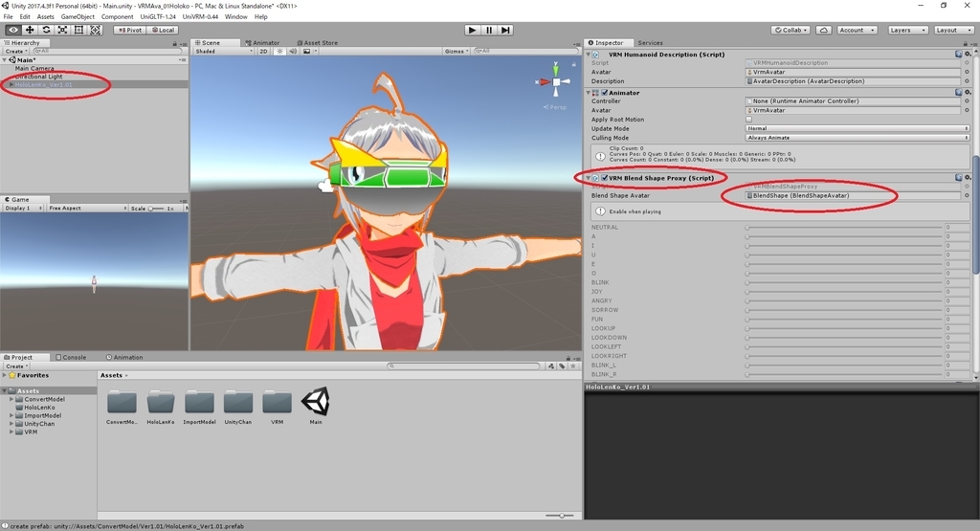Open Display 1 dropdown in Game view

[x=23, y=208]
